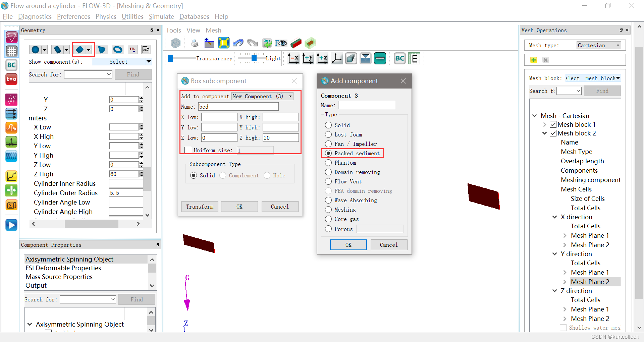Screen dimensions: 644x342
Task: Click the Mesh menu above the viewport
Action: pos(213,30)
